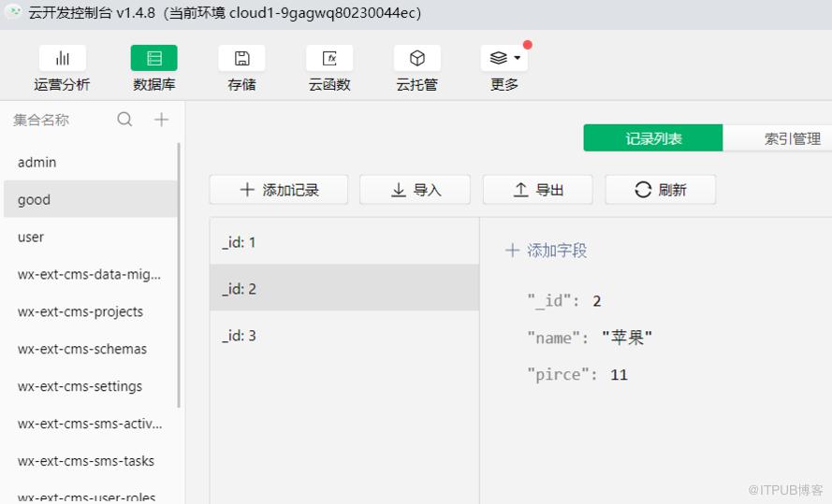The image size is (832, 504).
Task: Open the wx-ext-cms-schemas collection
Action: click(90, 349)
